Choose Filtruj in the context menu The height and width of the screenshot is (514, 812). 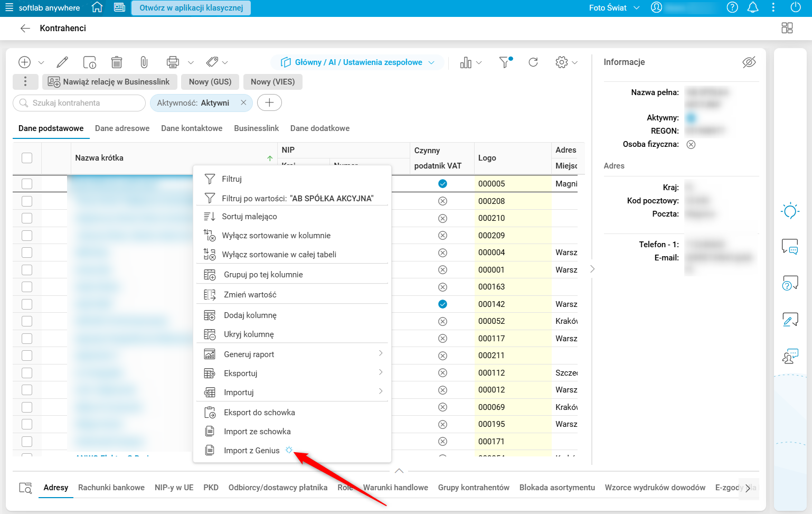292,179
